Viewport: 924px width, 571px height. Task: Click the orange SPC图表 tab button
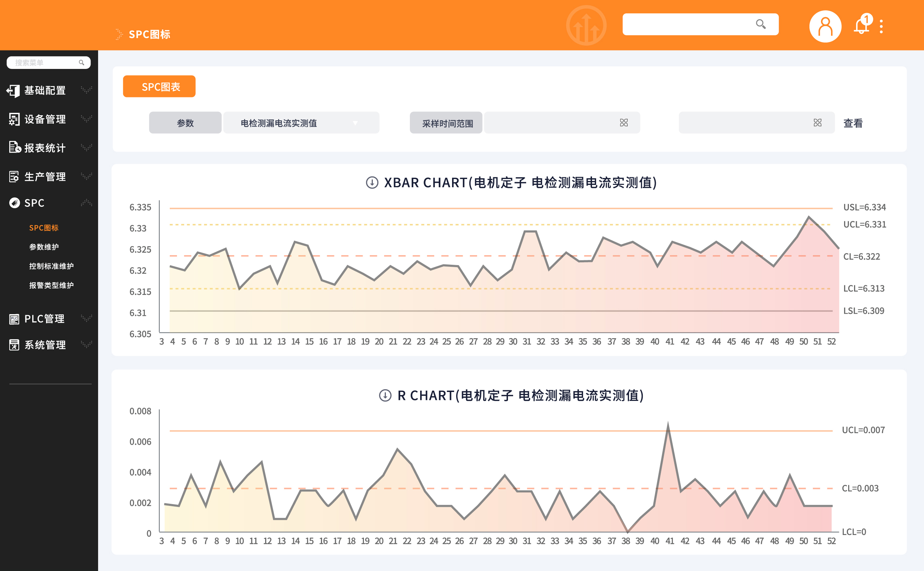pos(159,86)
